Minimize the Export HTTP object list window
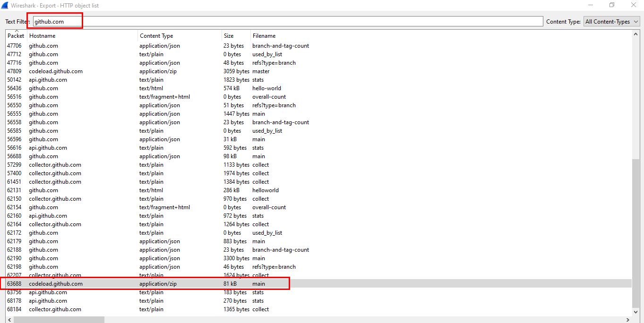644x323 pixels. point(591,5)
